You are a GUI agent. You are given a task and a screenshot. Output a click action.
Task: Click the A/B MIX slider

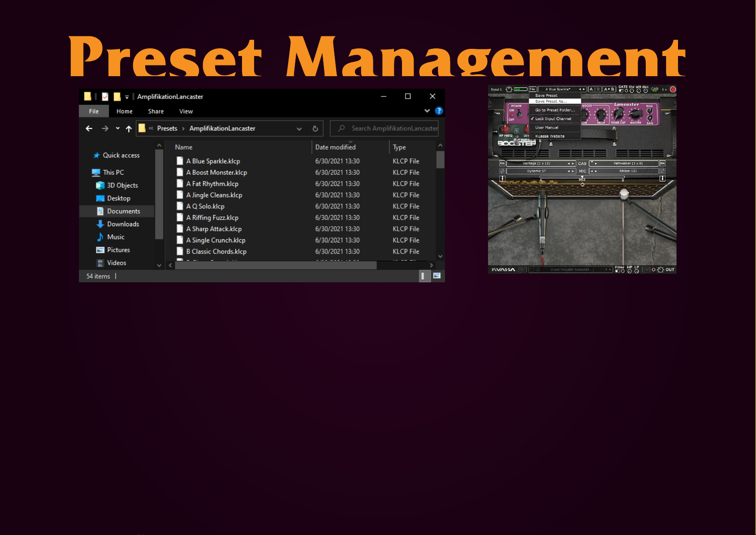(x=582, y=177)
